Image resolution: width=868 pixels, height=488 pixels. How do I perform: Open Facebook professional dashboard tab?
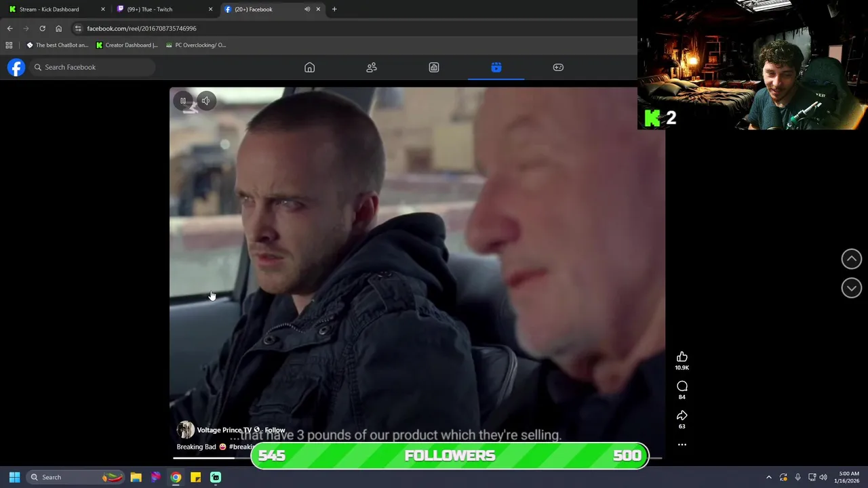(x=434, y=67)
